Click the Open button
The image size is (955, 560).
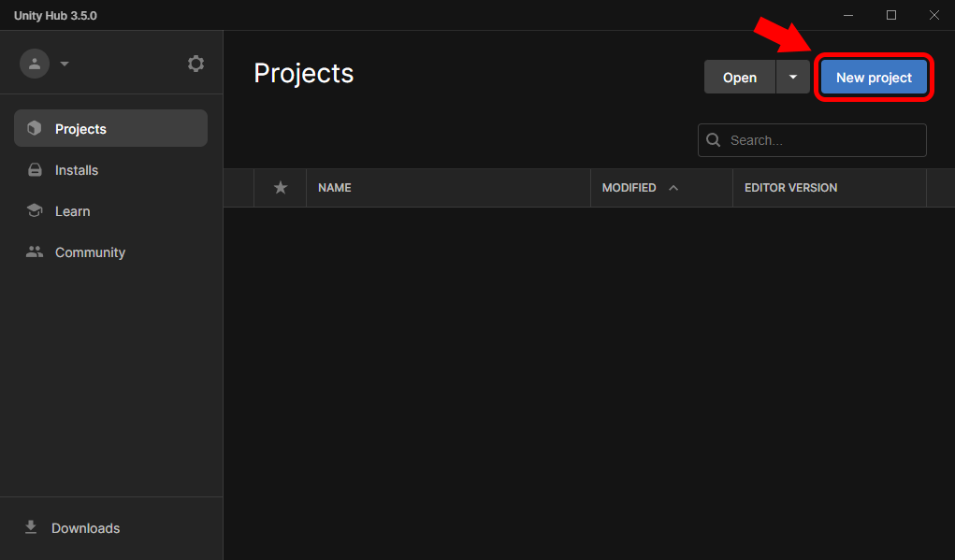[739, 78]
